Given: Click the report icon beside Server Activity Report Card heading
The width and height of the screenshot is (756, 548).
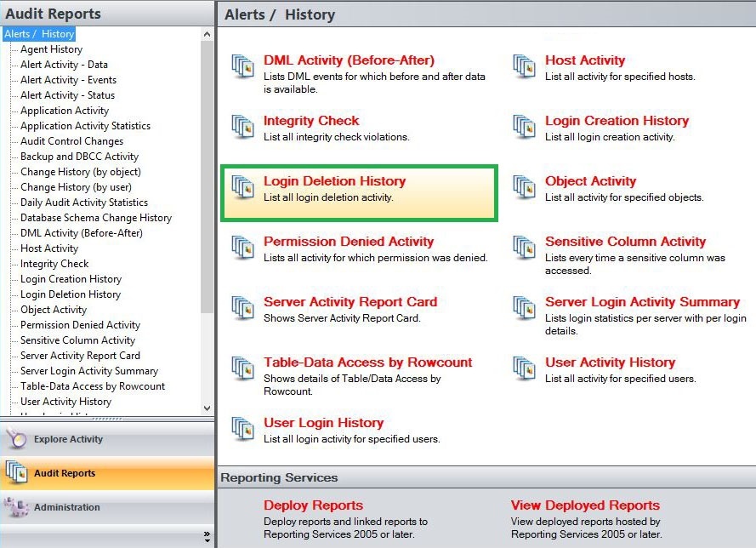Looking at the screenshot, I should tap(242, 307).
